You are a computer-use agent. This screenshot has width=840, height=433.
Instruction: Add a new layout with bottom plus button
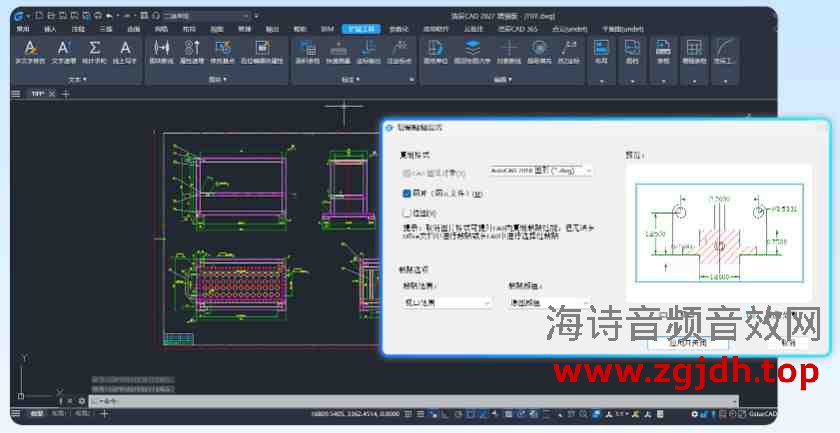(104, 414)
